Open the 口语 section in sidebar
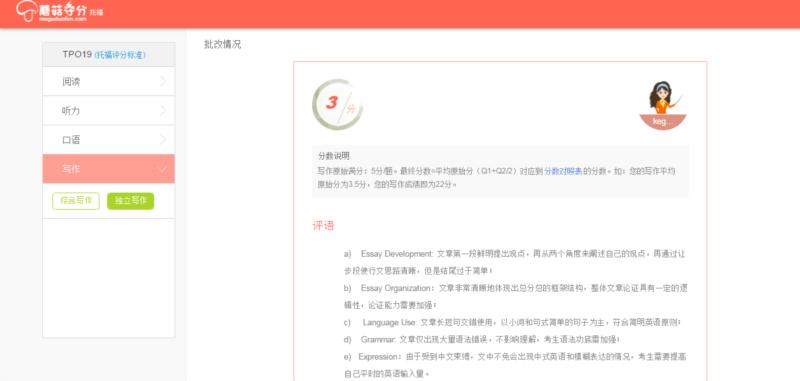The width and height of the screenshot is (800, 381). click(109, 139)
